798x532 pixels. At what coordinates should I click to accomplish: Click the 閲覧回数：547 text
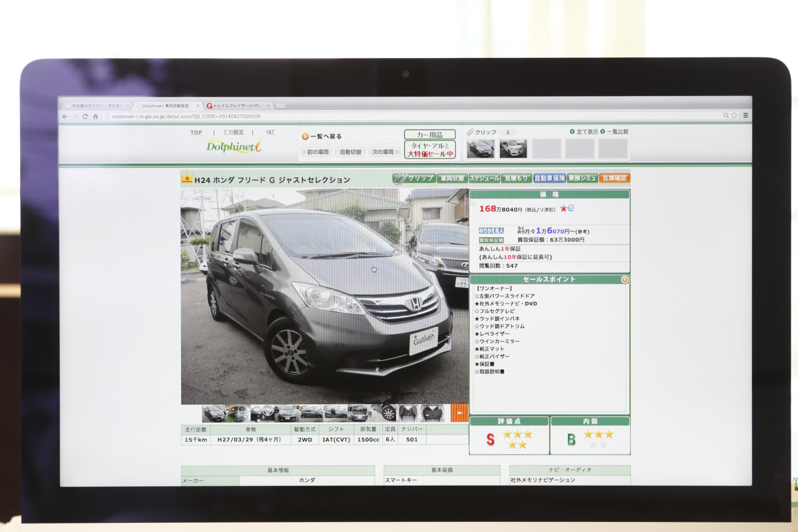(x=498, y=266)
